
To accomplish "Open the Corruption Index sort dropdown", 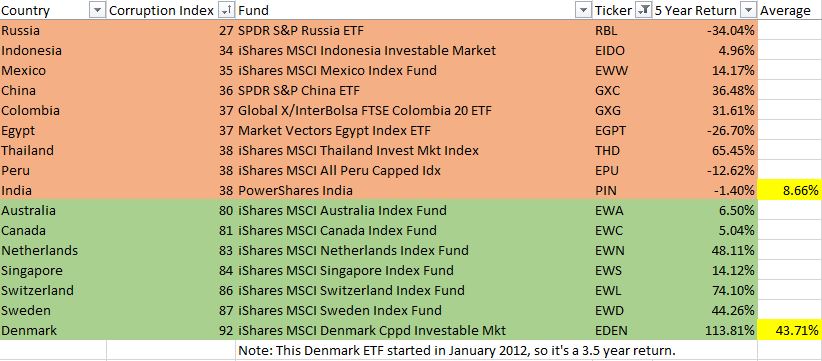I will (x=226, y=10).
